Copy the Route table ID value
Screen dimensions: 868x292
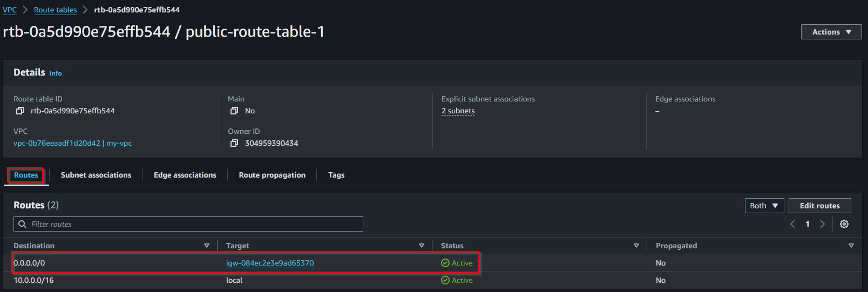pyautogui.click(x=20, y=111)
